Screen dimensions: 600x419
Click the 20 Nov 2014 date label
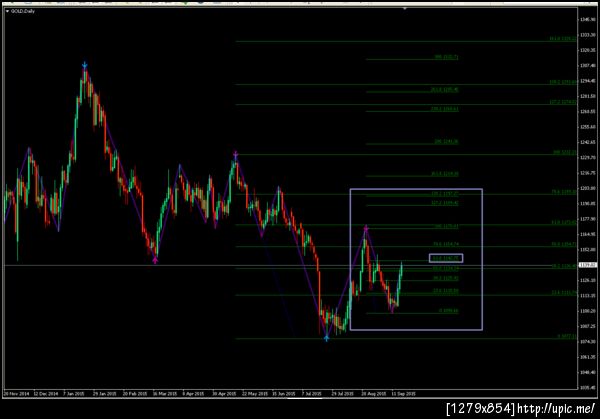pos(16,393)
